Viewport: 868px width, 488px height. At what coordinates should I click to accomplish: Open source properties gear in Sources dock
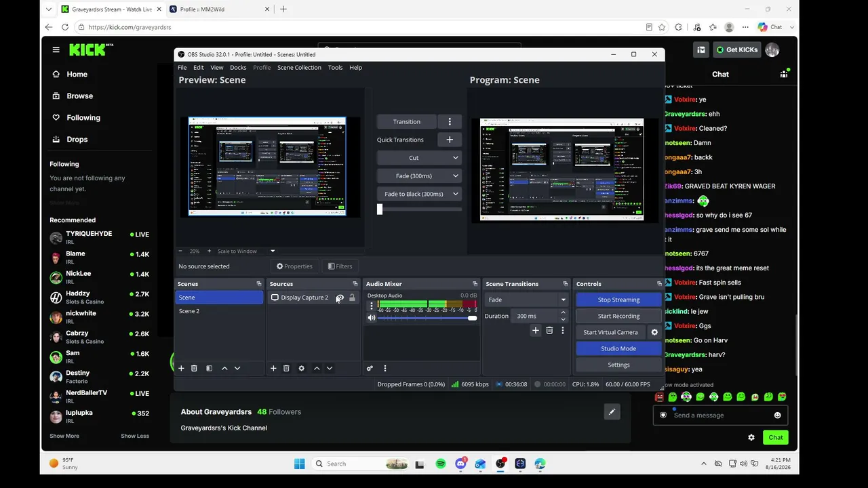(302, 368)
